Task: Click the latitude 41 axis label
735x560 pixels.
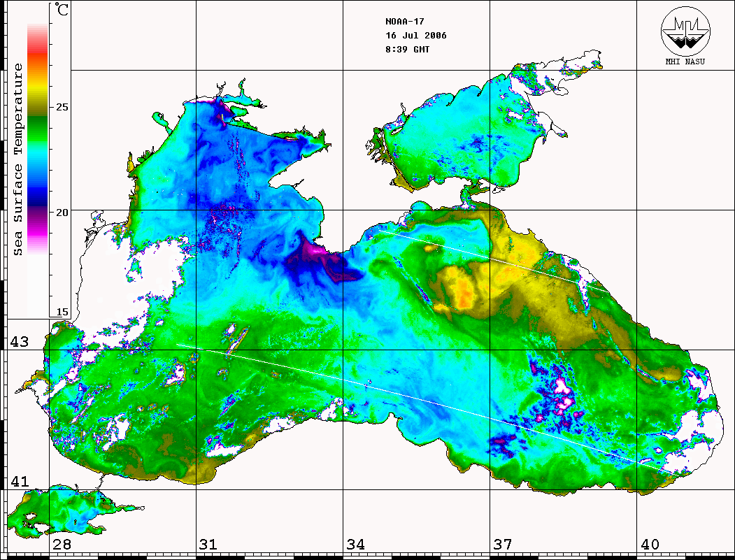Action: tap(19, 482)
